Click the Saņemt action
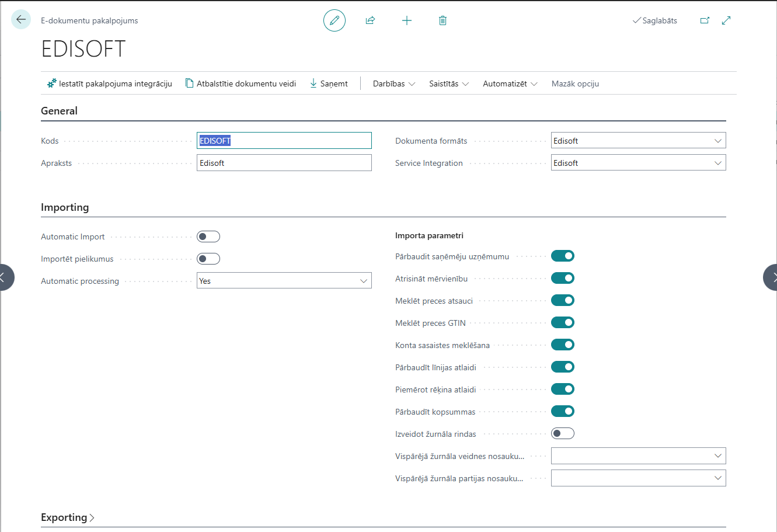 [x=329, y=84]
